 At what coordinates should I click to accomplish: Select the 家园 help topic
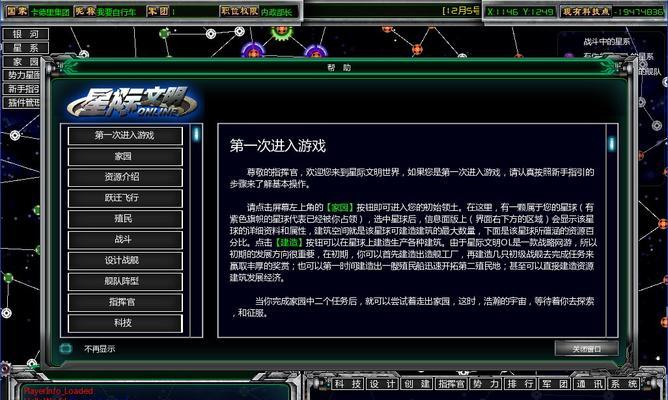(125, 157)
